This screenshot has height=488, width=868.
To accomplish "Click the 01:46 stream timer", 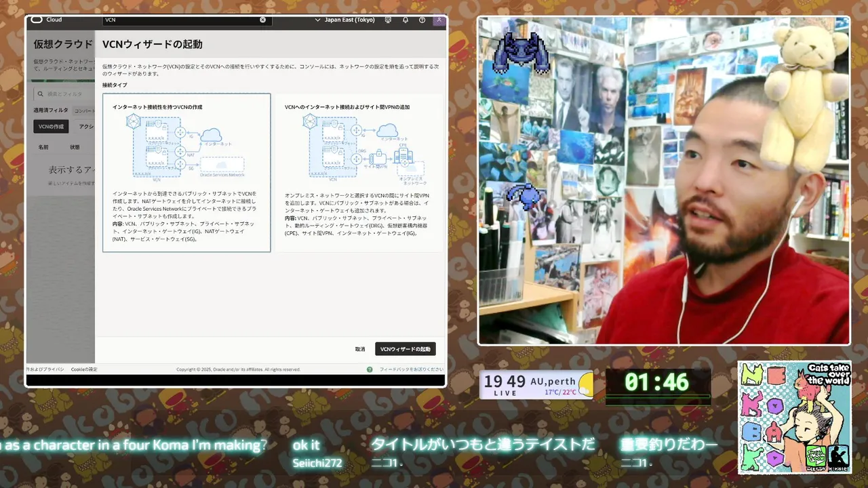I will point(657,382).
